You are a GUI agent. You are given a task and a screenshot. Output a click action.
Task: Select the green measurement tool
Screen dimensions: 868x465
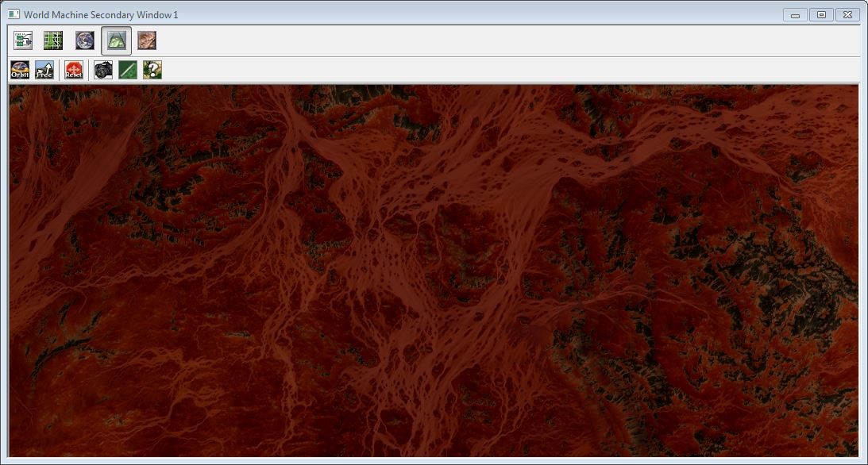point(127,70)
